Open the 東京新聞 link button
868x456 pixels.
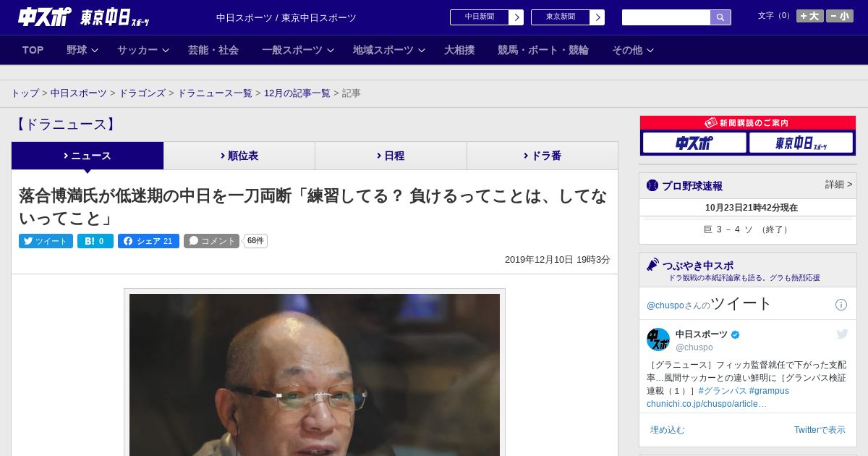560,17
